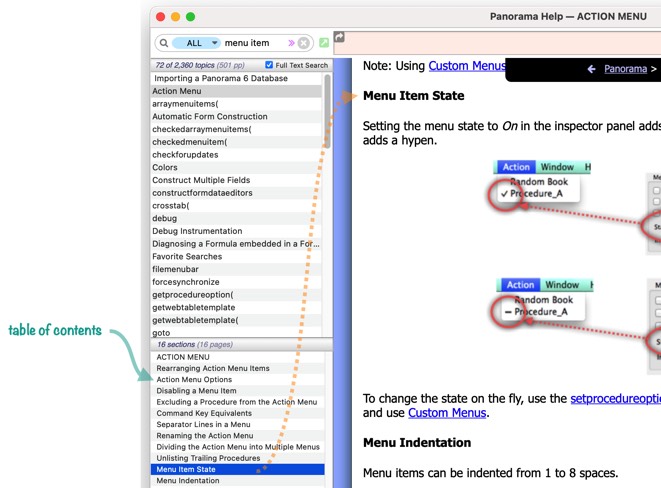Image resolution: width=661 pixels, height=488 pixels.
Task: Open the Colors topic
Action: [x=236, y=167]
